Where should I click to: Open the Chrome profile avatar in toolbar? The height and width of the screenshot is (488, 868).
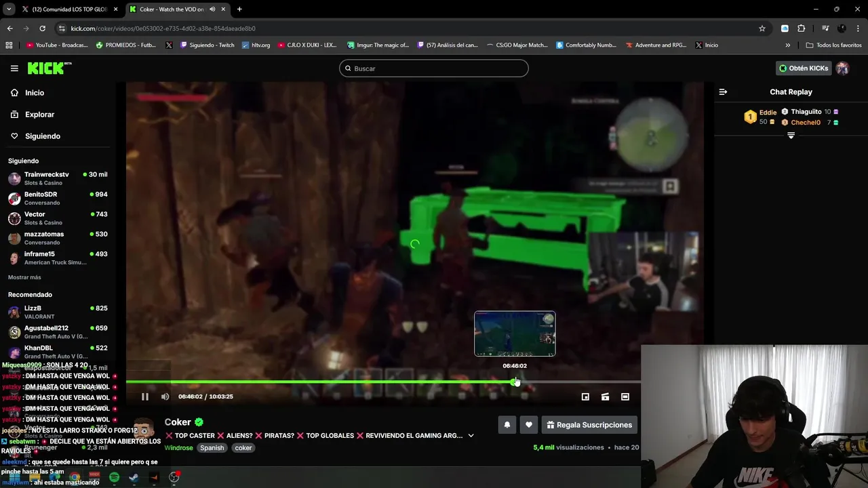842,28
